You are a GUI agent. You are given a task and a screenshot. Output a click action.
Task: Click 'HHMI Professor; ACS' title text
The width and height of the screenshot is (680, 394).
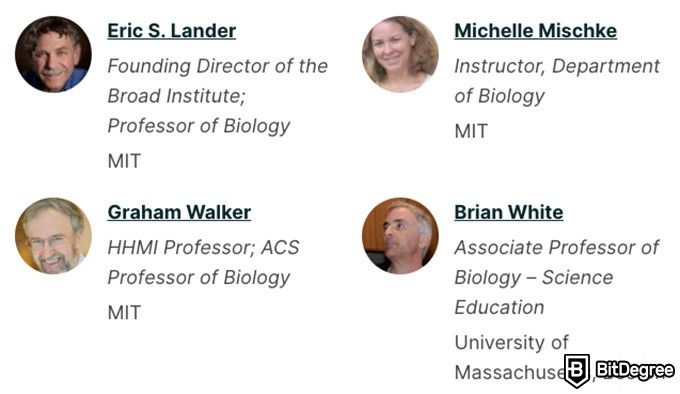203,247
